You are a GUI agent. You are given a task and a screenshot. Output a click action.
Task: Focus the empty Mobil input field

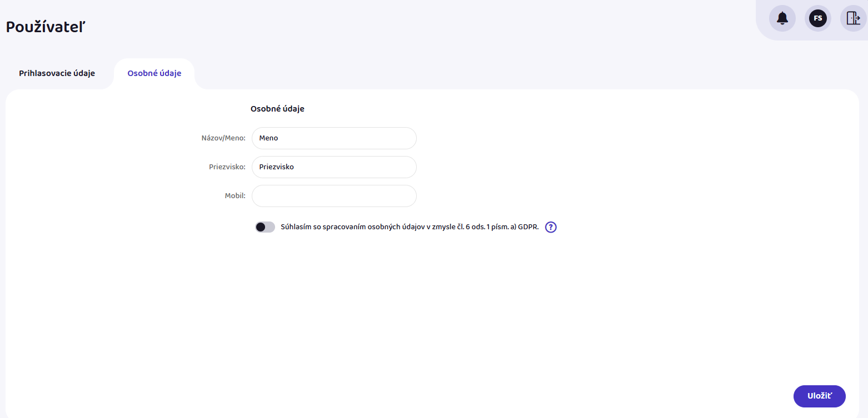click(x=333, y=196)
